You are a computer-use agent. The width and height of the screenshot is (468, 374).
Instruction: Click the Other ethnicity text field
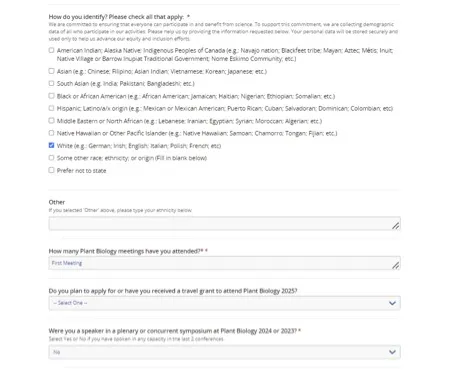224,223
